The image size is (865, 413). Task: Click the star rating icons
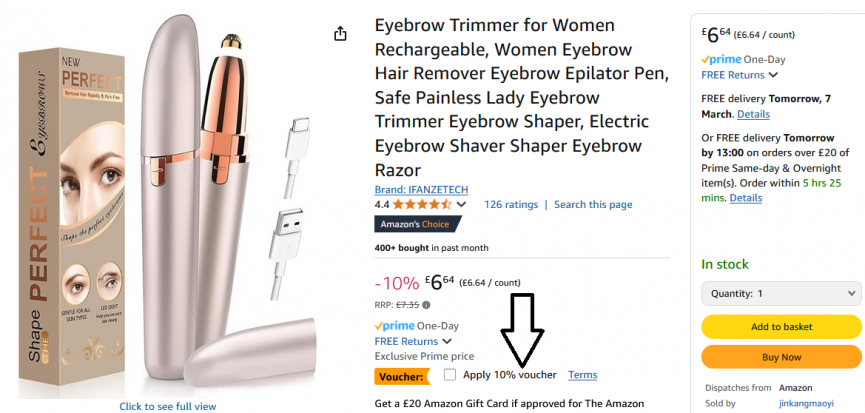[422, 204]
